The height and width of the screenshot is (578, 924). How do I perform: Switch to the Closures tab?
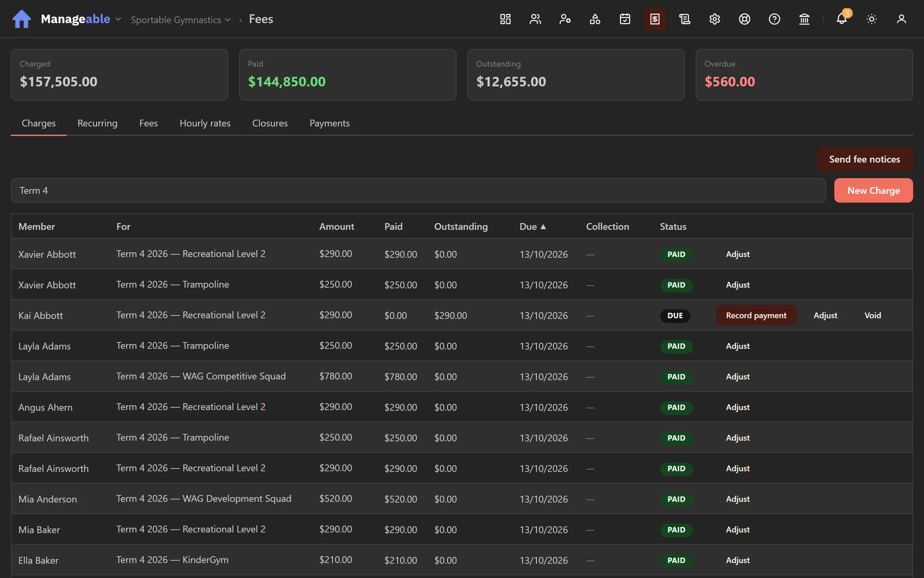(270, 123)
